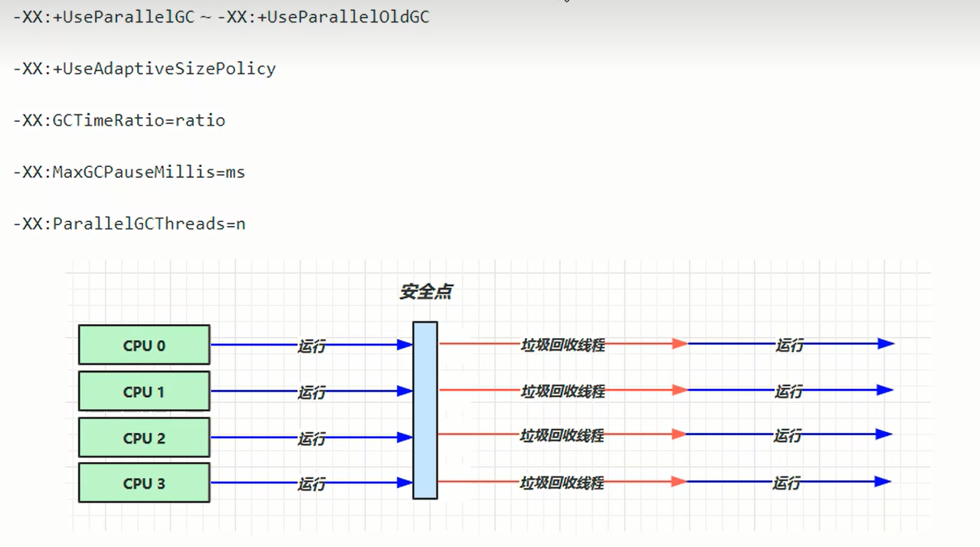This screenshot has height=547, width=980.
Task: Click the last "运行" label in CPU 3 row
Action: pyautogui.click(x=787, y=483)
